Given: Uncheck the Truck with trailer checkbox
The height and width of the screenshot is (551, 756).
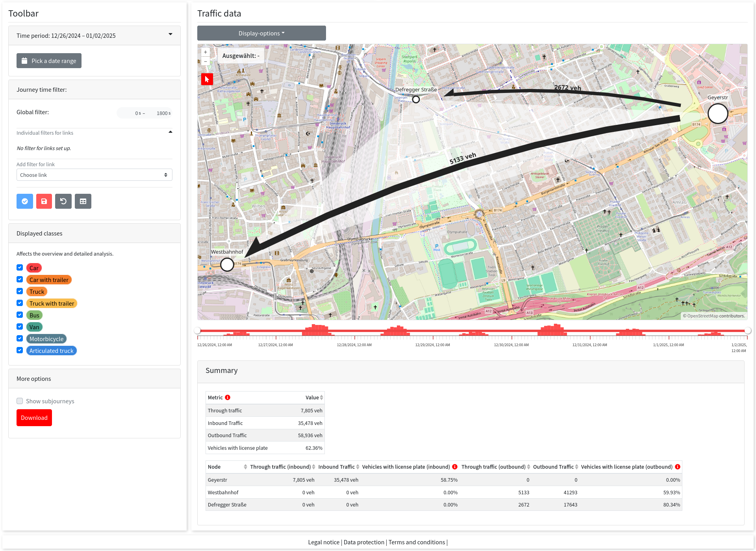Looking at the screenshot, I should 20,303.
